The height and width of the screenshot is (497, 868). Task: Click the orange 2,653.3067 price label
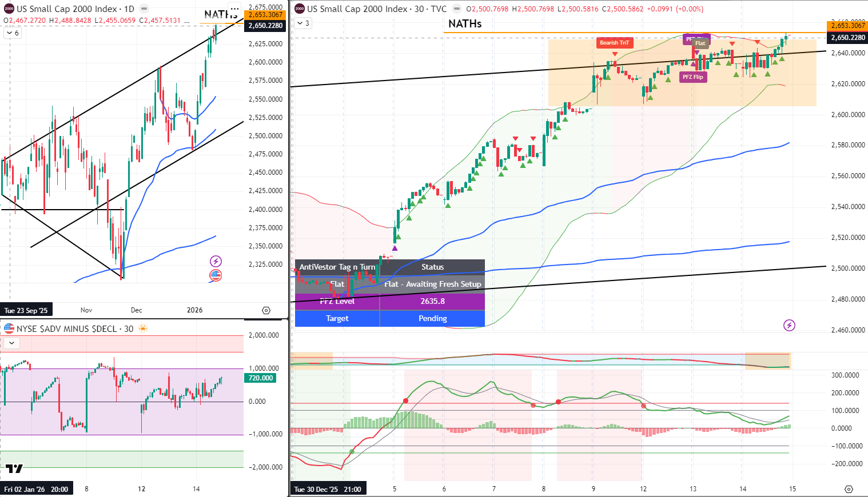pyautogui.click(x=849, y=26)
